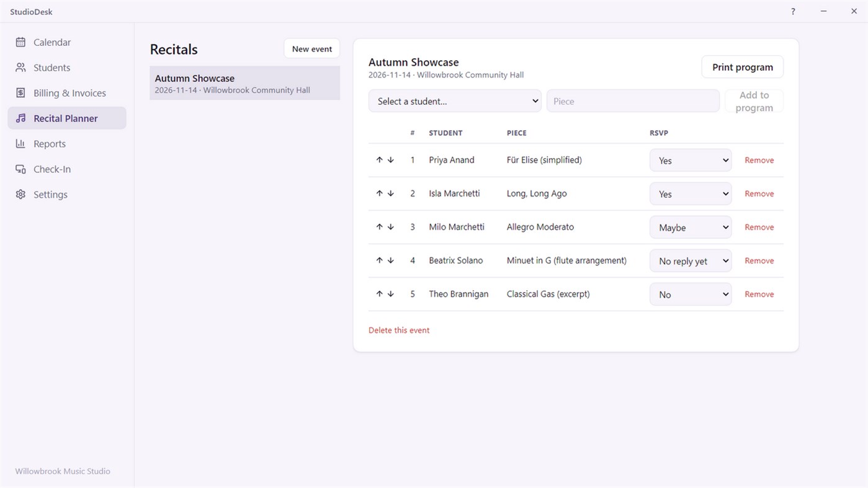868x488 pixels.
Task: Open Isla Marchetti's RSVP dropdown
Action: [x=691, y=193]
